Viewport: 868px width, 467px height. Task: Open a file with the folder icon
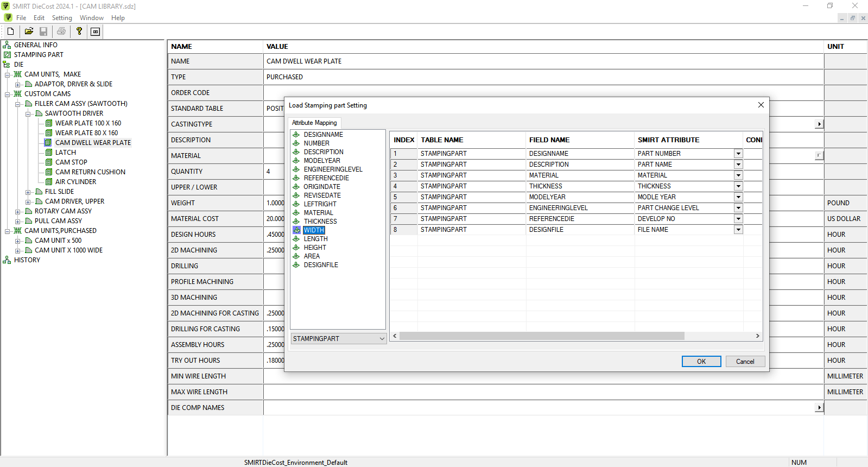click(29, 31)
